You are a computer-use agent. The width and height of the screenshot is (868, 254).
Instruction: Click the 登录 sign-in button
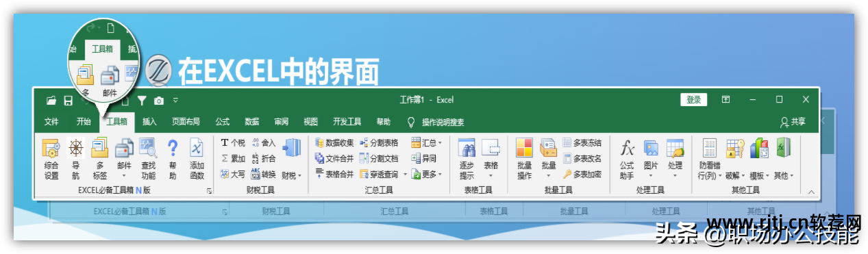[693, 100]
